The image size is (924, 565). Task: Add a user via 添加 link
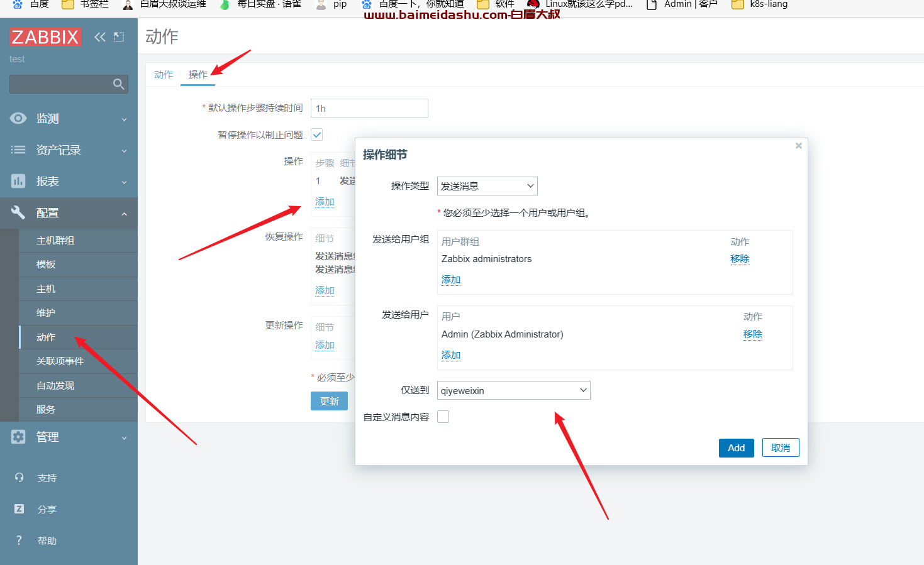tap(451, 354)
